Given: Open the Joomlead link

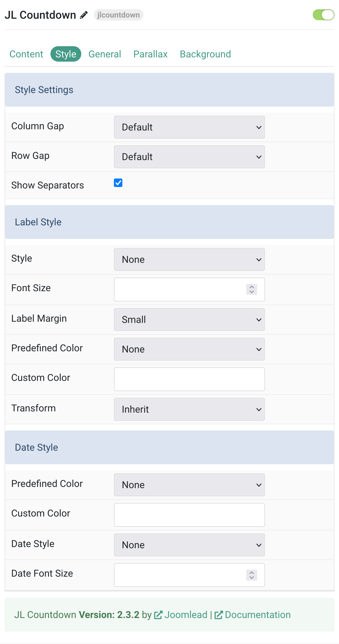Looking at the screenshot, I should pos(186,615).
